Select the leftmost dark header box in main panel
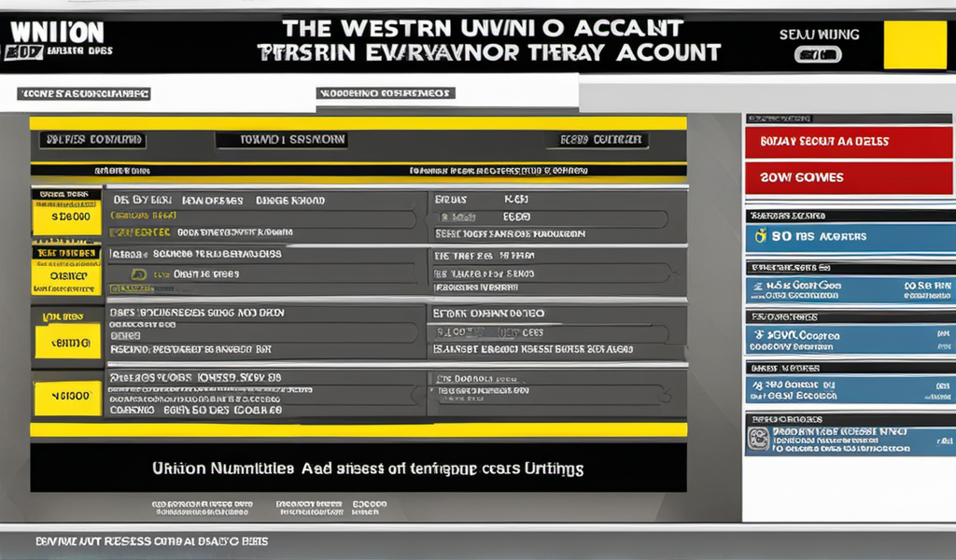 coord(91,140)
